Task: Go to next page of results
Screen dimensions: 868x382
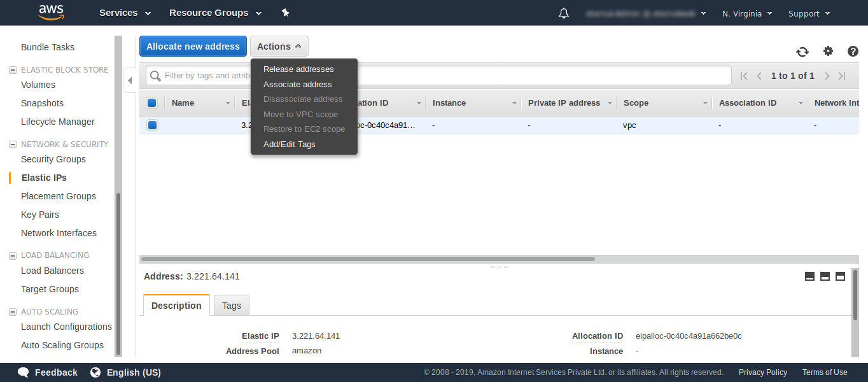Action: tap(827, 76)
